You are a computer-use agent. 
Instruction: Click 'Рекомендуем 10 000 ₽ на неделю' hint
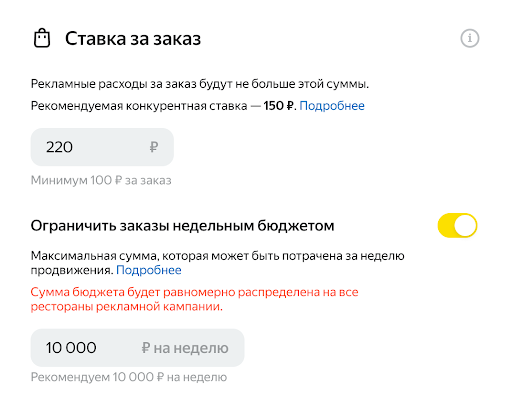point(129,377)
